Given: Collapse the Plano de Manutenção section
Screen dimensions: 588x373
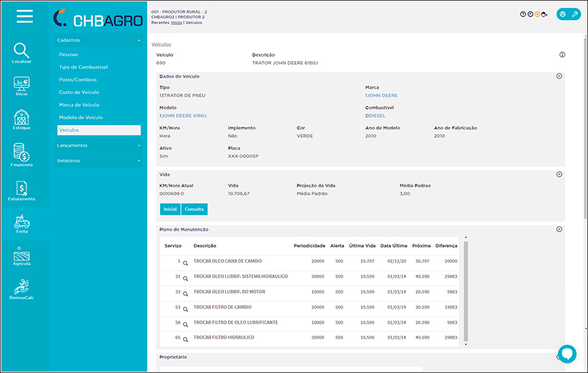Looking at the screenshot, I should [559, 229].
